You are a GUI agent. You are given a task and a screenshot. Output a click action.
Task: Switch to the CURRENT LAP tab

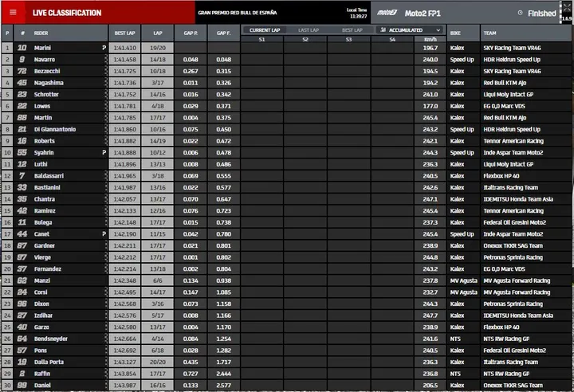(x=265, y=30)
